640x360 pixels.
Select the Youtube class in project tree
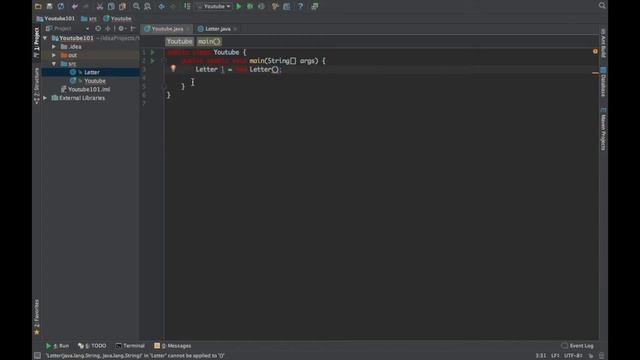pyautogui.click(x=91, y=81)
